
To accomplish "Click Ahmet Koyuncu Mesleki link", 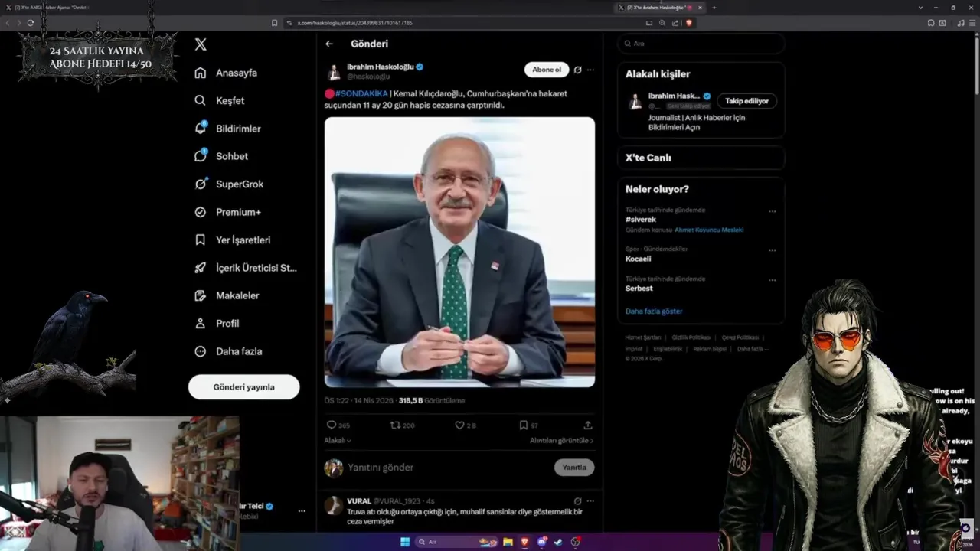I will click(x=709, y=230).
